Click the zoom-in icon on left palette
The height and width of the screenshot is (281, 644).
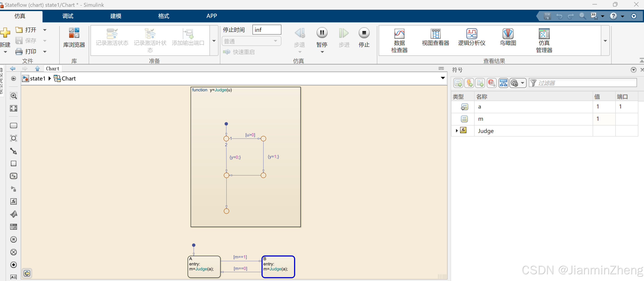14,96
